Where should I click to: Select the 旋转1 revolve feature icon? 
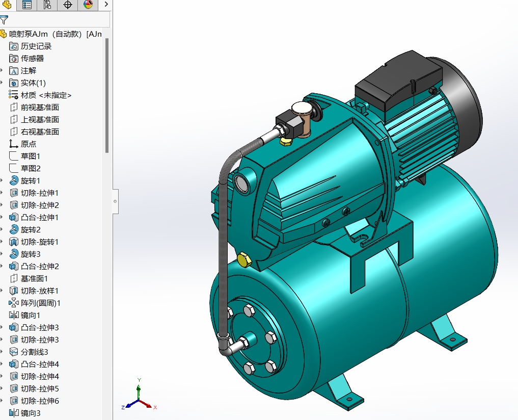(14, 180)
